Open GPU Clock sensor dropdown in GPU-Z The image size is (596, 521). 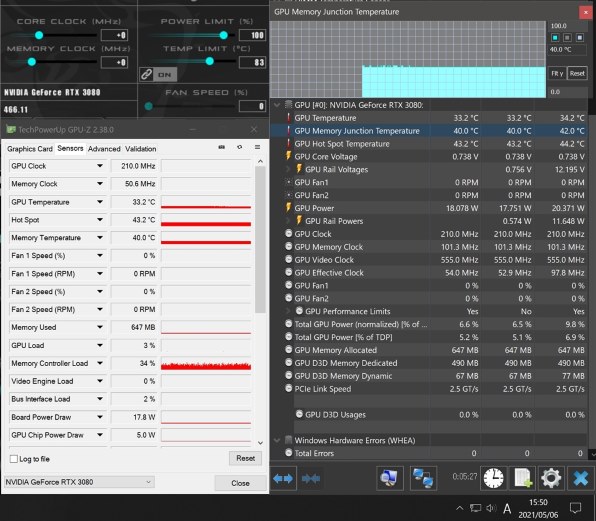pos(100,166)
